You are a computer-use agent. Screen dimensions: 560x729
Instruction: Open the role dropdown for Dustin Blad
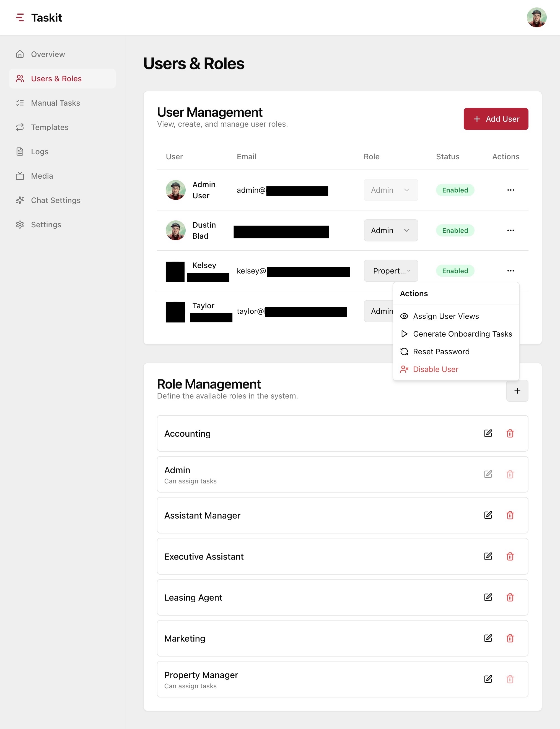390,230
